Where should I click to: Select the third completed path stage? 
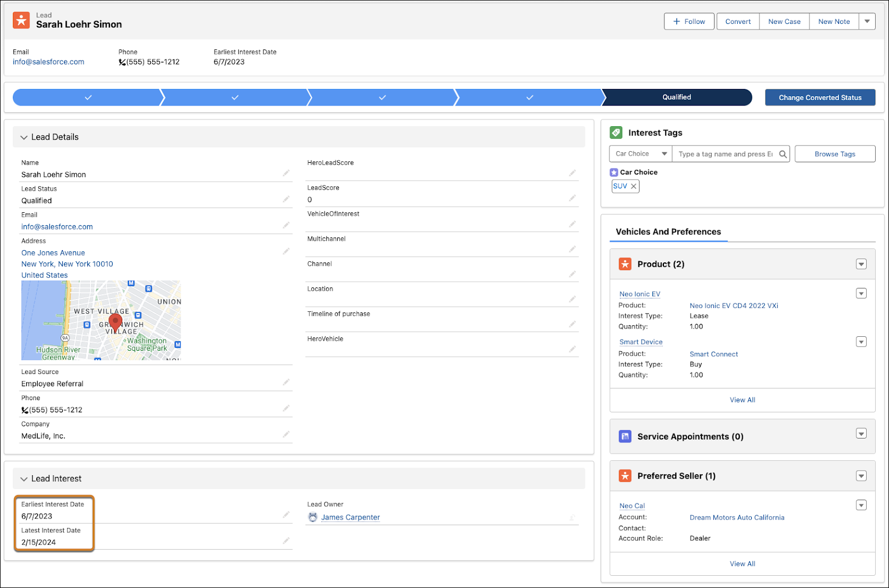pyautogui.click(x=382, y=97)
